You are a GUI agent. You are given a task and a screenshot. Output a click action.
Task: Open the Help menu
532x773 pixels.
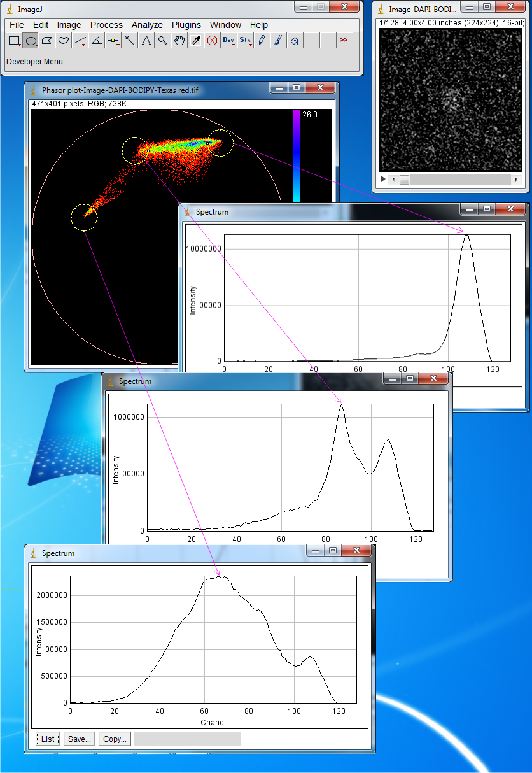(x=259, y=25)
